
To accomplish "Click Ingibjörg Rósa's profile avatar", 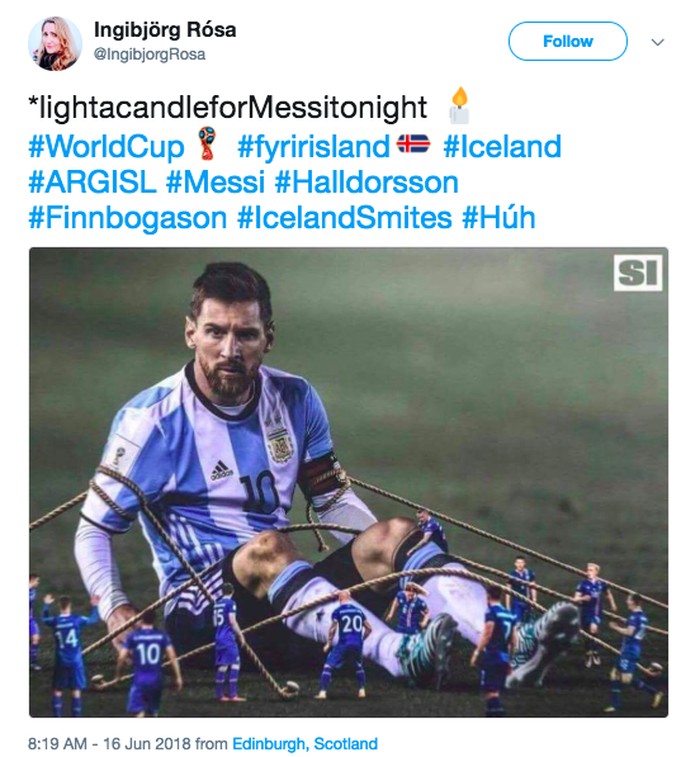I will tap(55, 42).
